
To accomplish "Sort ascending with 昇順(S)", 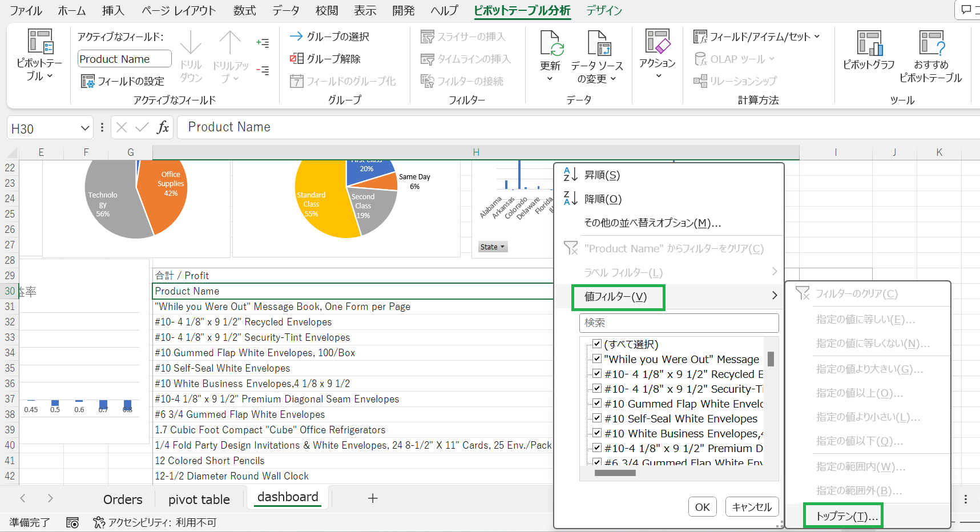I will coord(602,175).
